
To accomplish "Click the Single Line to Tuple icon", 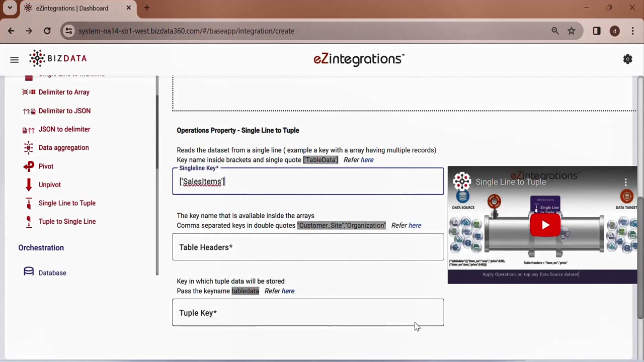I will [x=29, y=203].
